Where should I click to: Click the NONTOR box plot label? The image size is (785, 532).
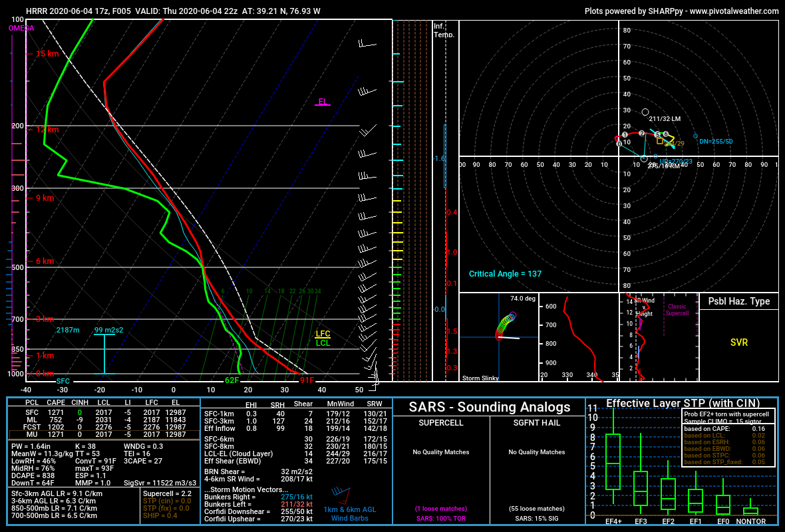tap(750, 521)
